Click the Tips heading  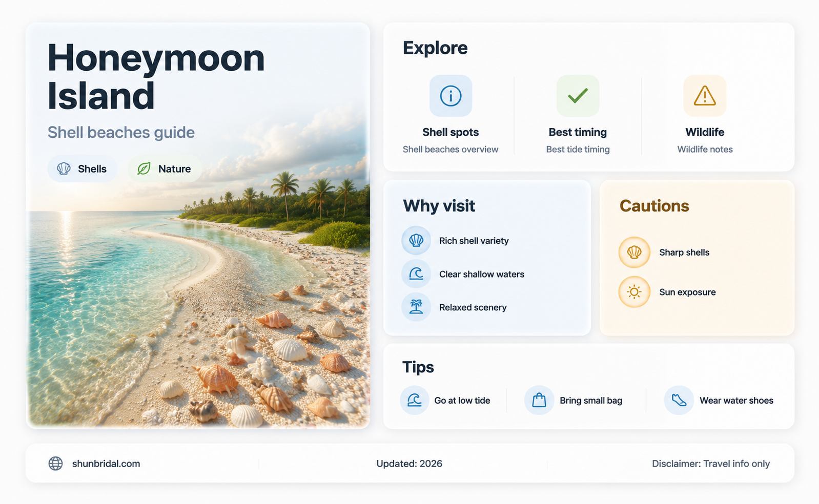point(418,367)
